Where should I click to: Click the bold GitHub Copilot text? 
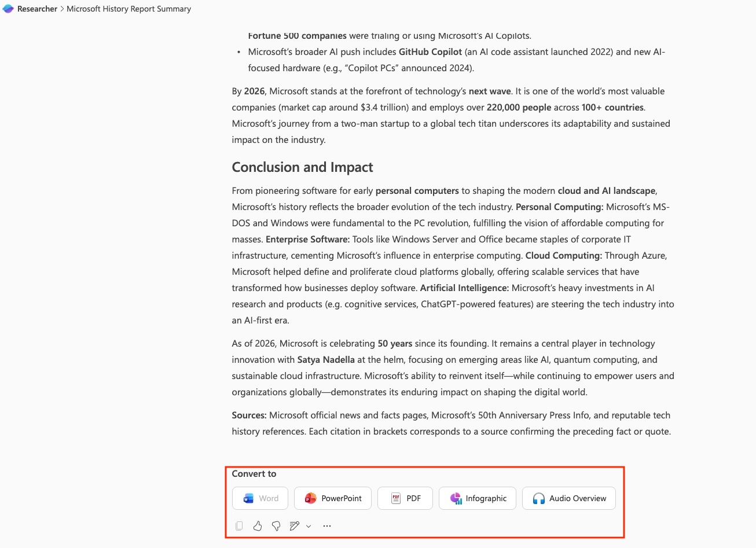point(430,52)
